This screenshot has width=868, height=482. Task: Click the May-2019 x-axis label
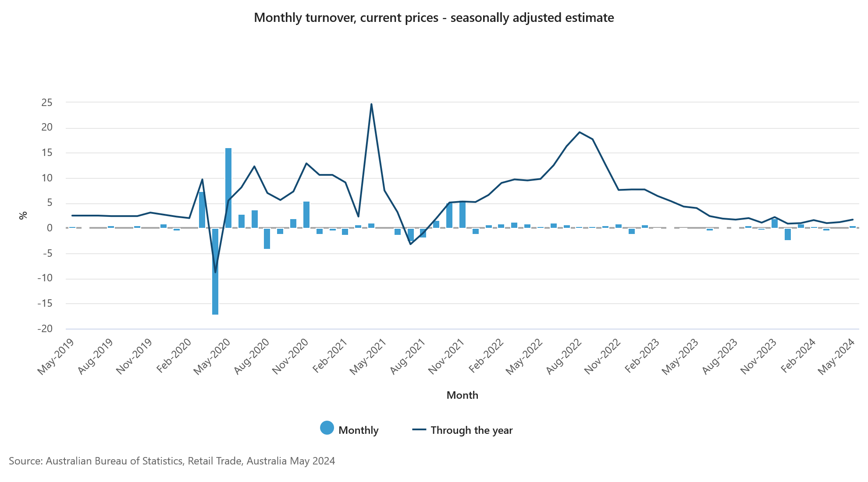(x=56, y=356)
